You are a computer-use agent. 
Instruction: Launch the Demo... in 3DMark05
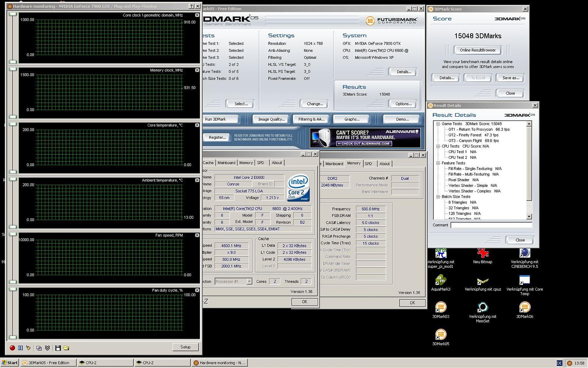402,119
